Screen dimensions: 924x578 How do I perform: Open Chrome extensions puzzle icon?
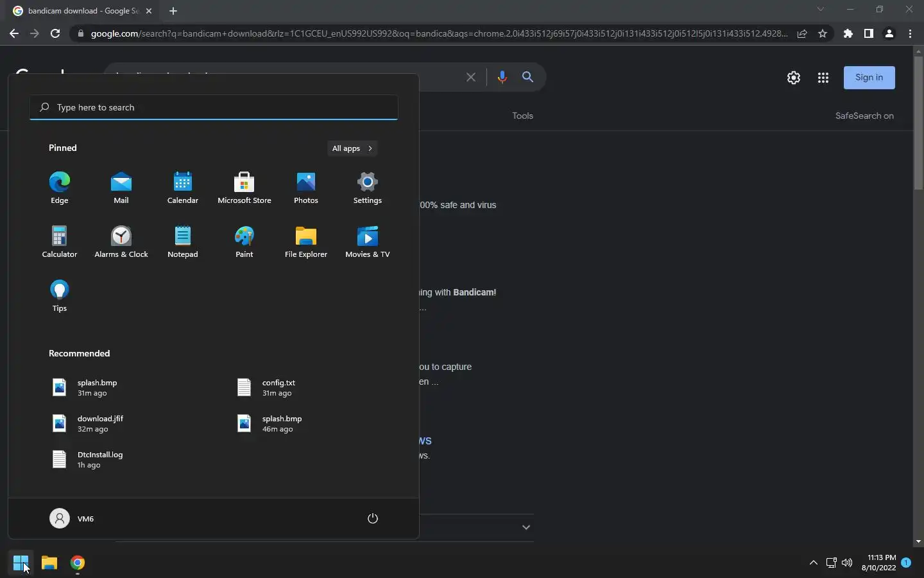pos(848,33)
